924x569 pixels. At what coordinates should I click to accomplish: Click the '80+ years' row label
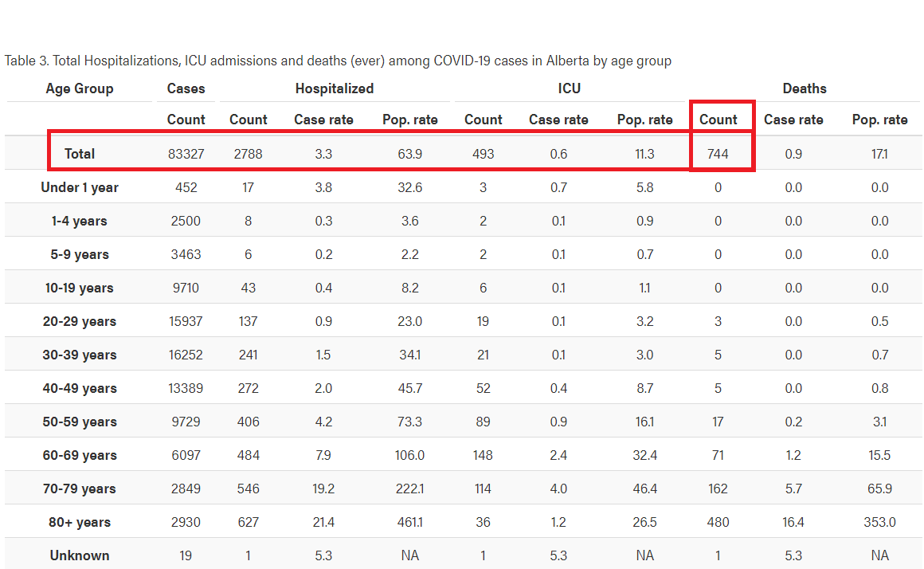80,523
